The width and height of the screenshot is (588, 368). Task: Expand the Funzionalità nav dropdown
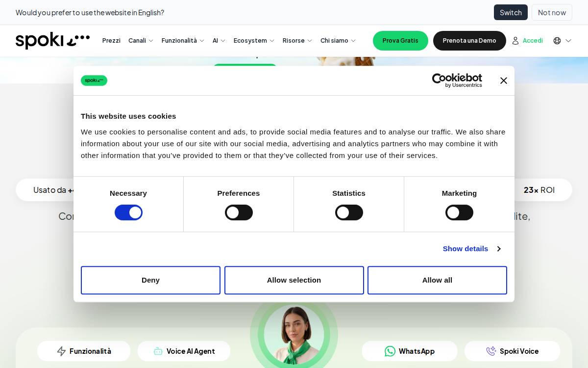(x=183, y=41)
